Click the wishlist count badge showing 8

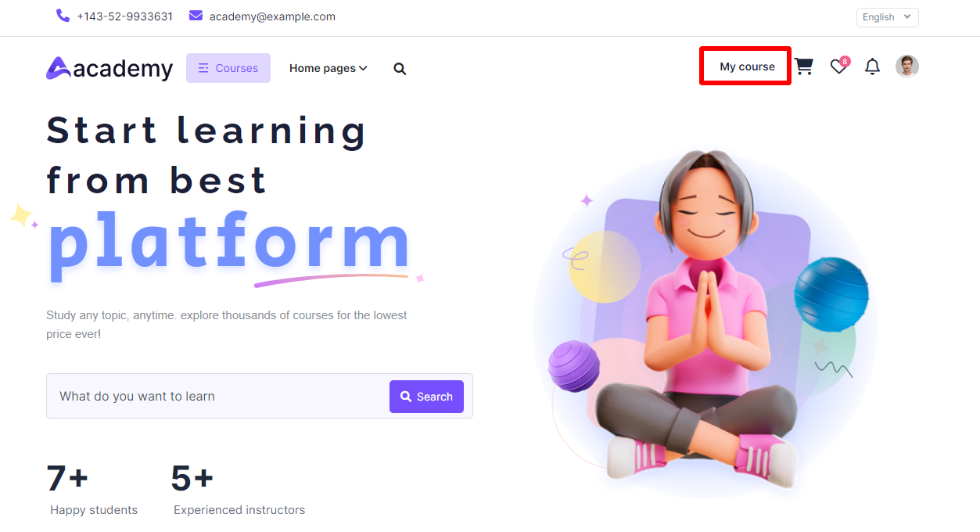pyautogui.click(x=845, y=61)
